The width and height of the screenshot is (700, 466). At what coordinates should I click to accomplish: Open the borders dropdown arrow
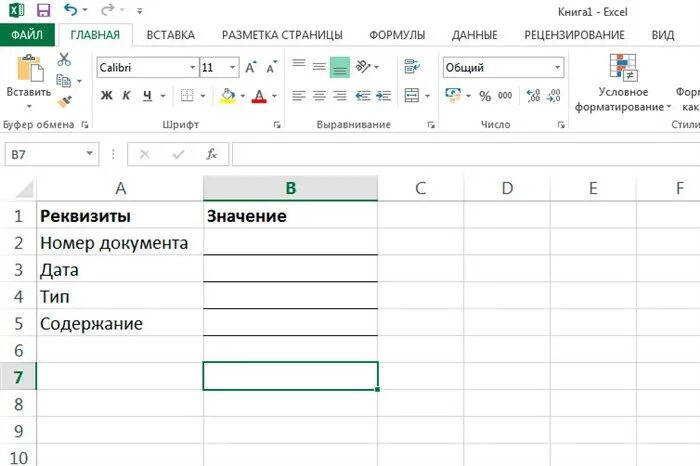203,96
